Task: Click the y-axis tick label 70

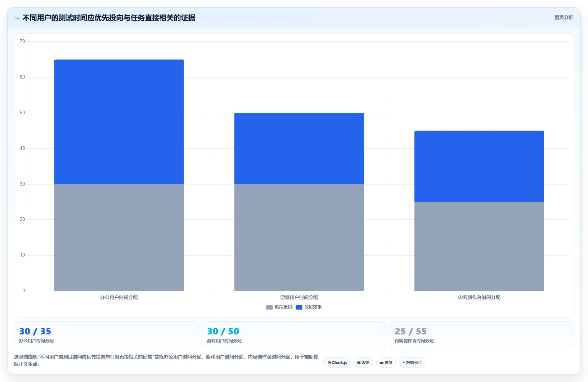Action: click(22, 41)
